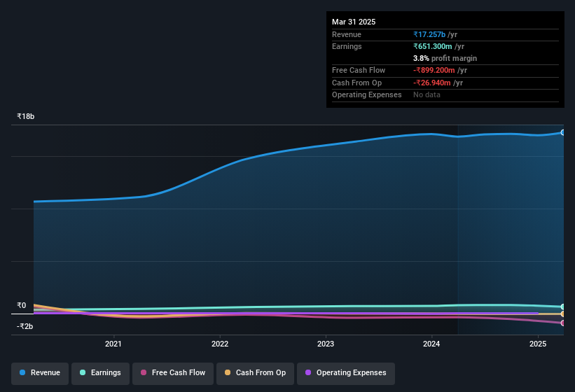
Task: Toggle the Earnings legend button
Action: point(100,373)
